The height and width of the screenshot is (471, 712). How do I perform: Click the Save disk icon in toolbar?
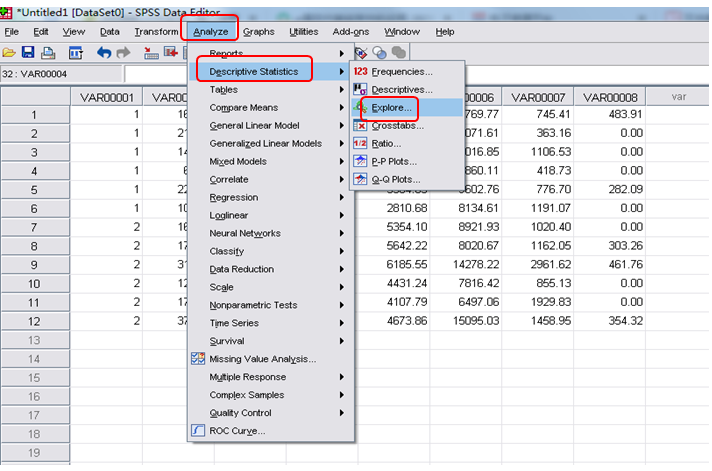(28, 53)
